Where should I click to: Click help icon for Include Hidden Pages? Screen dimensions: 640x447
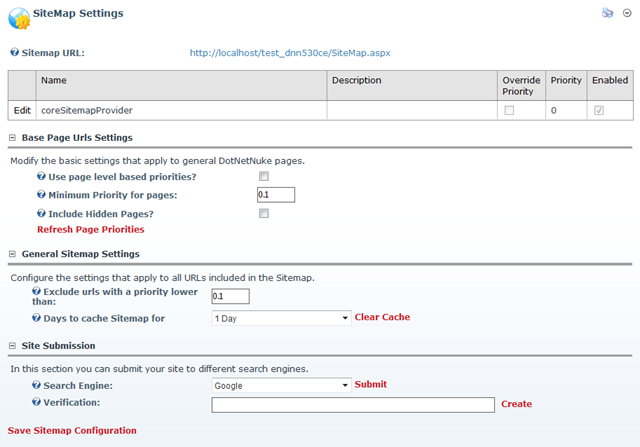[x=41, y=213]
